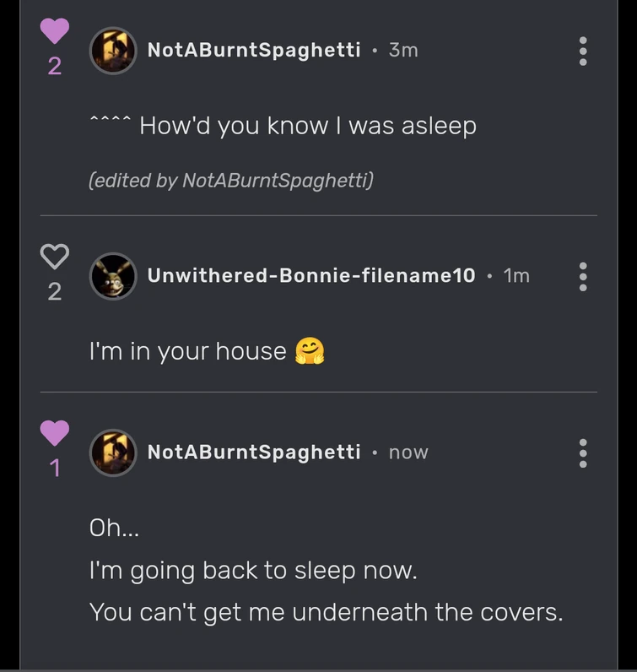Click NotABurntSpaghetti avatar on the newest comment
637x672 pixels.
(x=113, y=453)
